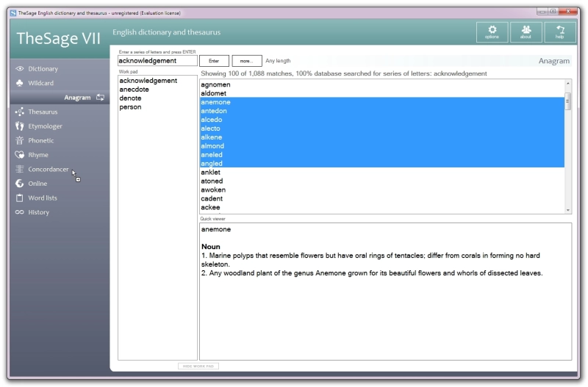Select 'aldomet' in results list
Screen dimensions: 588x387
pos(382,93)
